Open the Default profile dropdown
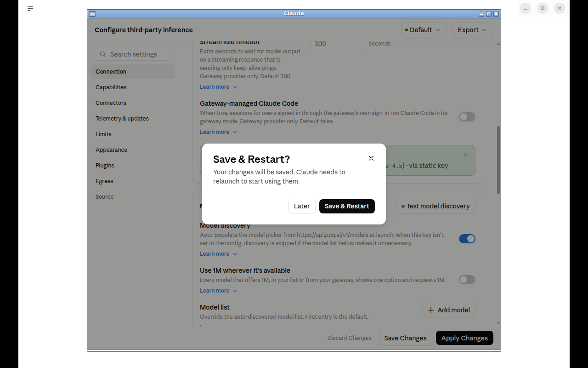588x368 pixels. click(424, 30)
